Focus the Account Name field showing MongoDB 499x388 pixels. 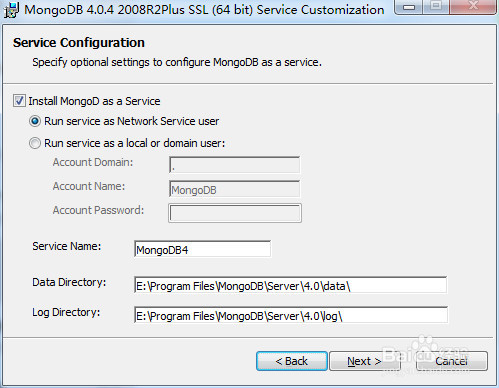235,189
